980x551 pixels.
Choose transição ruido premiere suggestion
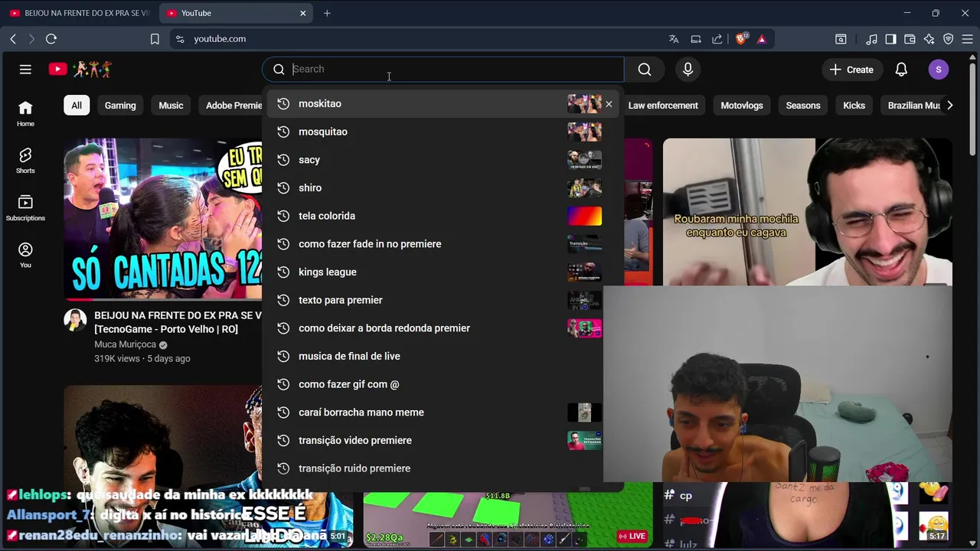coord(434,468)
